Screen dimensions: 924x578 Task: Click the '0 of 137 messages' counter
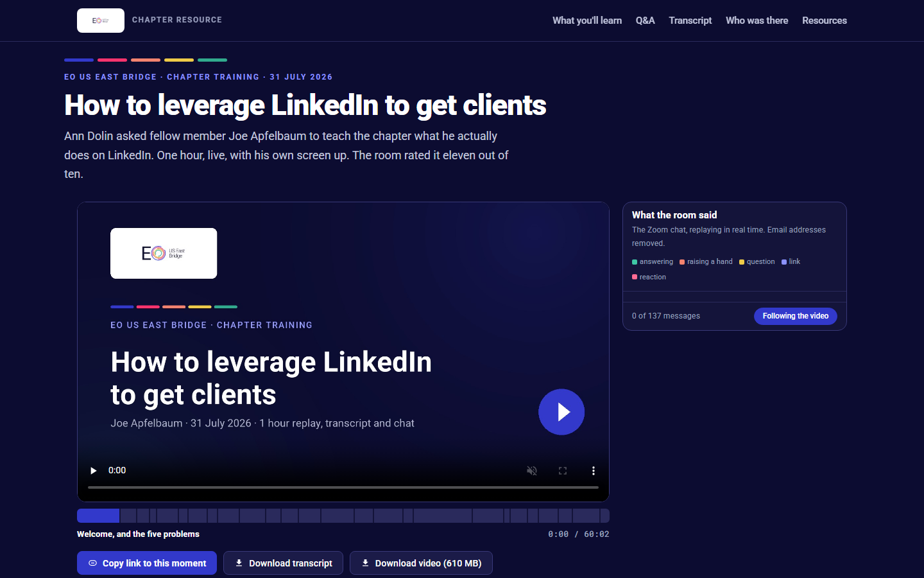[666, 316]
